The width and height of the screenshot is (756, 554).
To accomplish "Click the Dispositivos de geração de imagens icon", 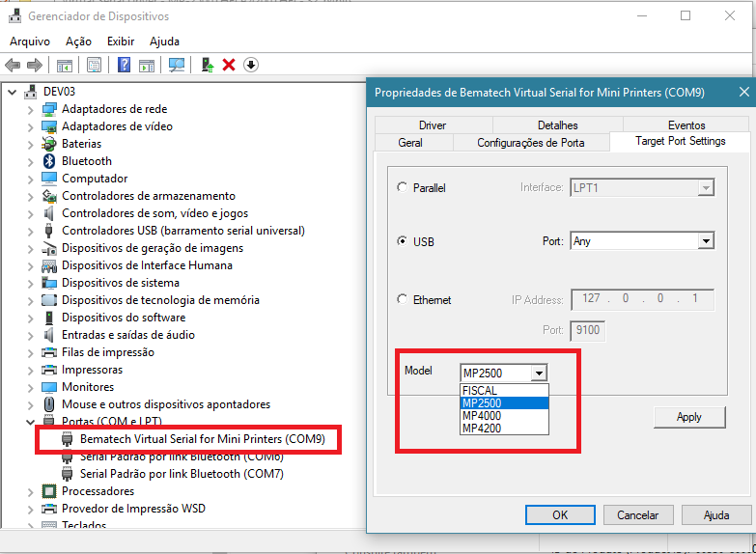I will coord(49,248).
